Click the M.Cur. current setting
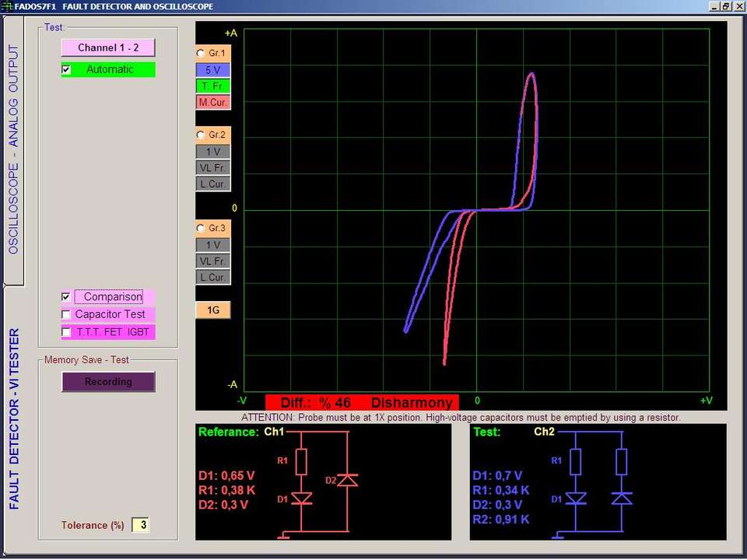This screenshot has height=560, width=747. tap(212, 103)
